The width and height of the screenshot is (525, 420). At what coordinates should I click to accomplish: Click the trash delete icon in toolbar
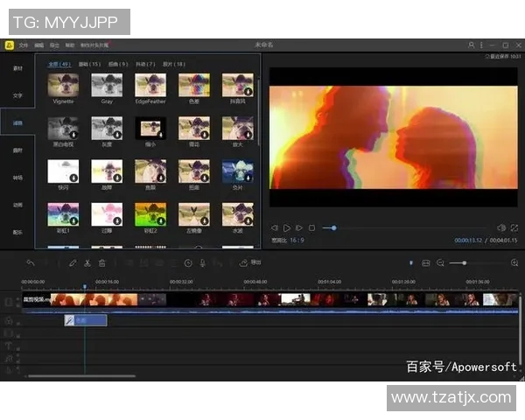(101, 262)
